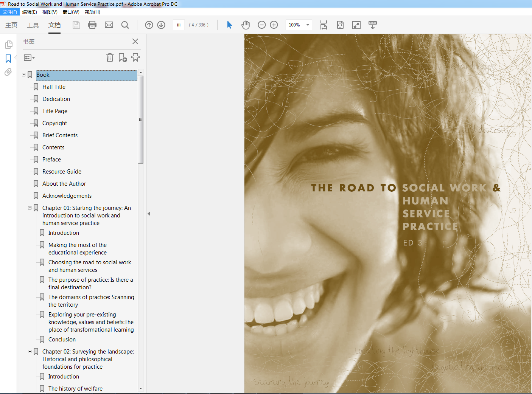Delete selected bookmark trash icon
The height and width of the screenshot is (394, 532).
tap(110, 57)
